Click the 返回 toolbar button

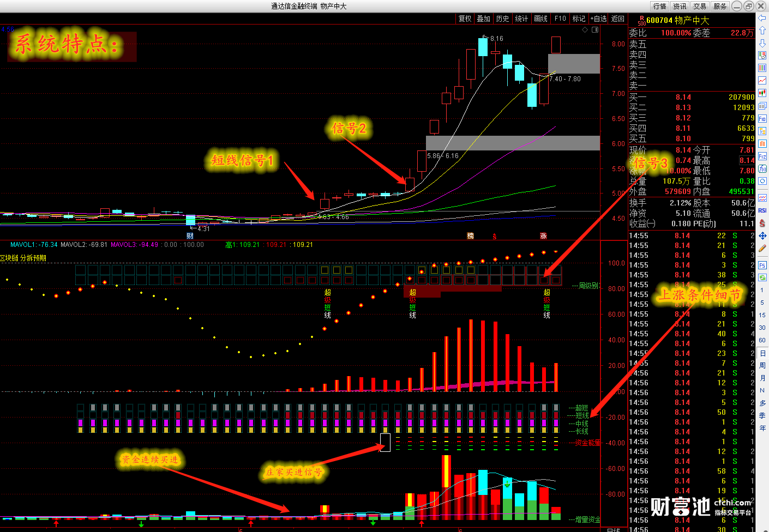click(x=618, y=19)
